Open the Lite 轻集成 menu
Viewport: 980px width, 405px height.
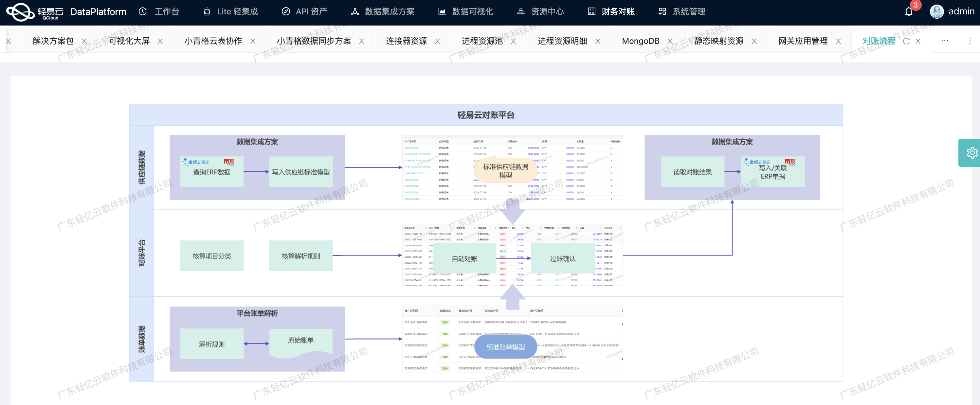[x=230, y=12]
